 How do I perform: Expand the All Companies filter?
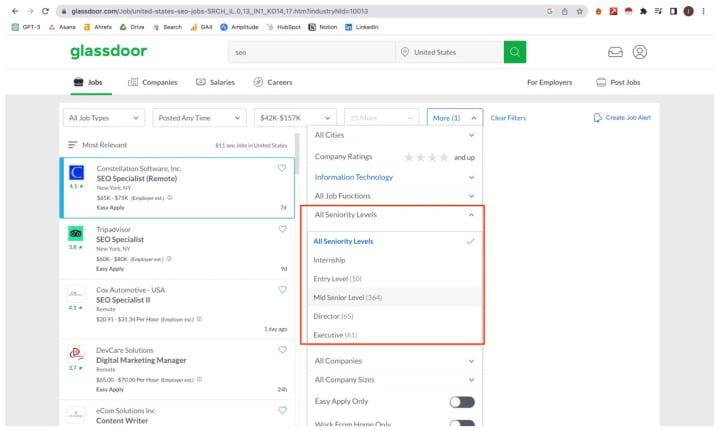pos(394,361)
